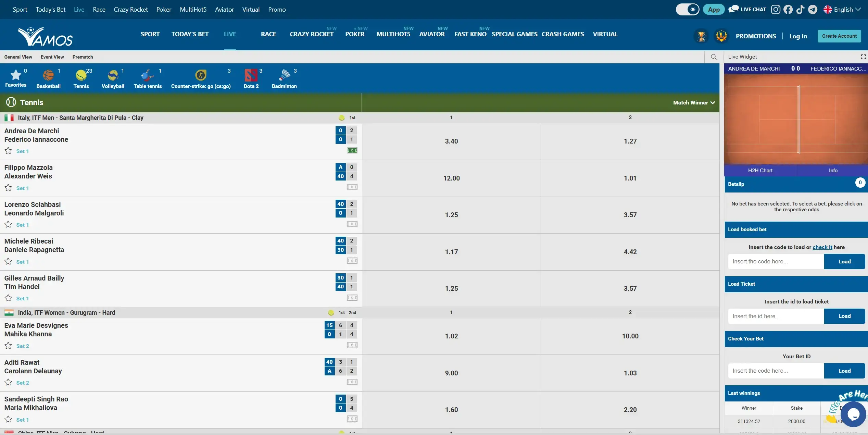The image size is (868, 435).
Task: Click the Telegram social icon
Action: tap(813, 9)
